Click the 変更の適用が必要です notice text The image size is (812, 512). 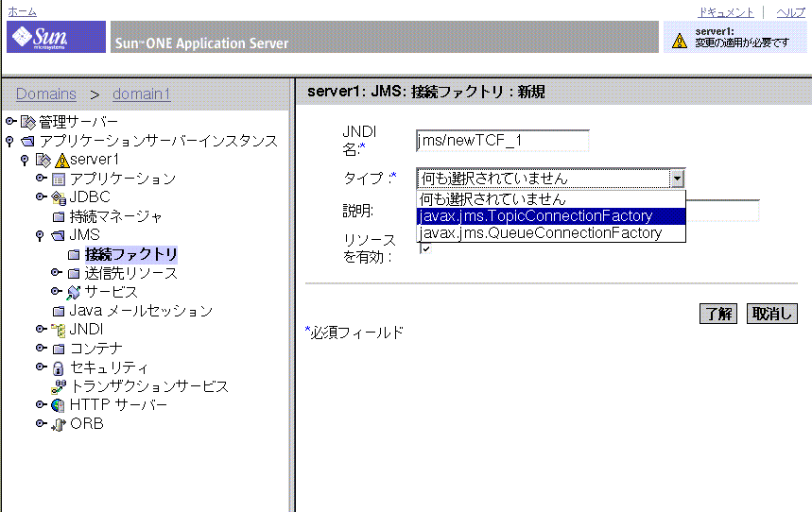(742, 43)
